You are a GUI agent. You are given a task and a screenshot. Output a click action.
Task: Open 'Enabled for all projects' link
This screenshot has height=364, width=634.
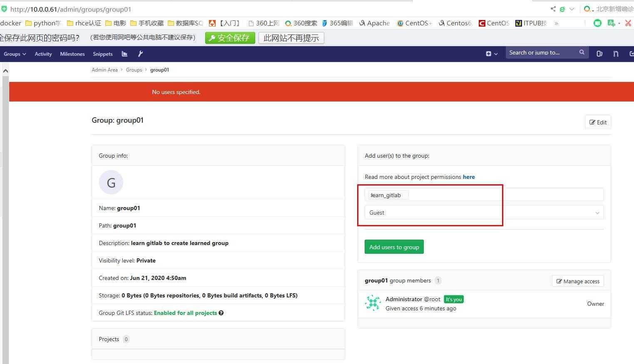185,313
